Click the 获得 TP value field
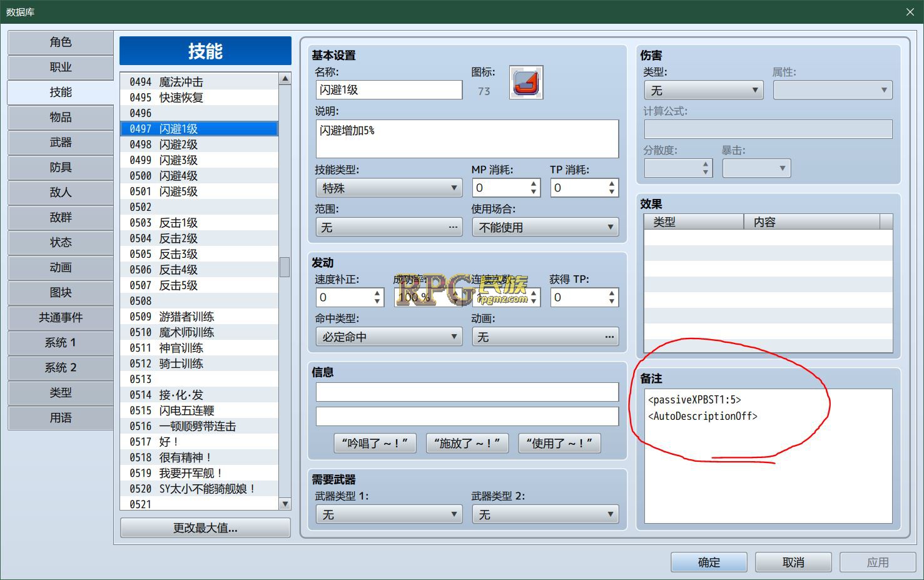 click(579, 297)
